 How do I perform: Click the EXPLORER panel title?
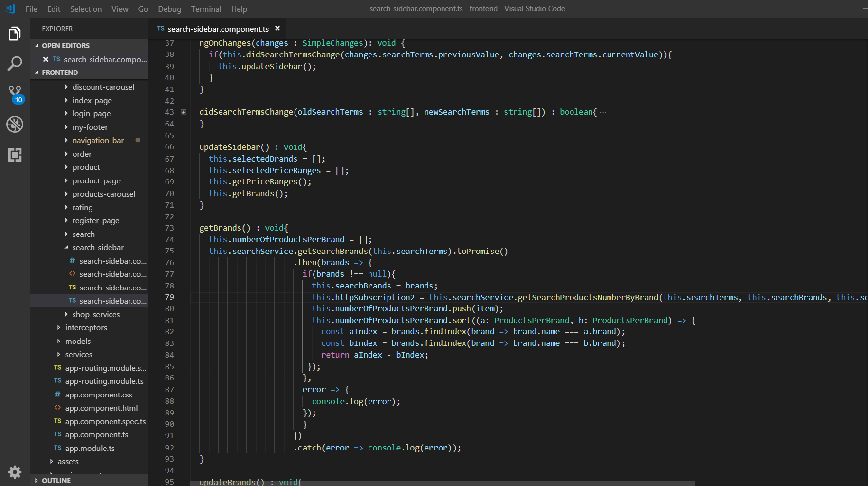click(57, 29)
